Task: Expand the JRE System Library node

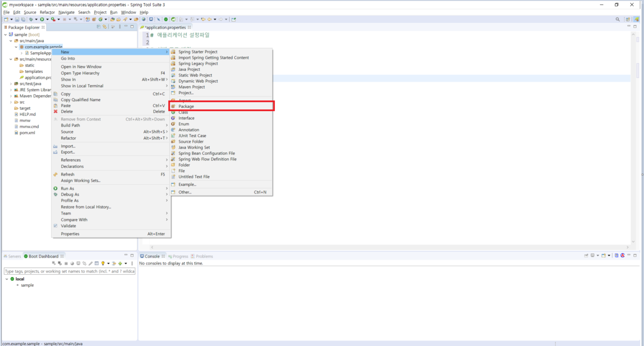Action: pyautogui.click(x=11, y=90)
